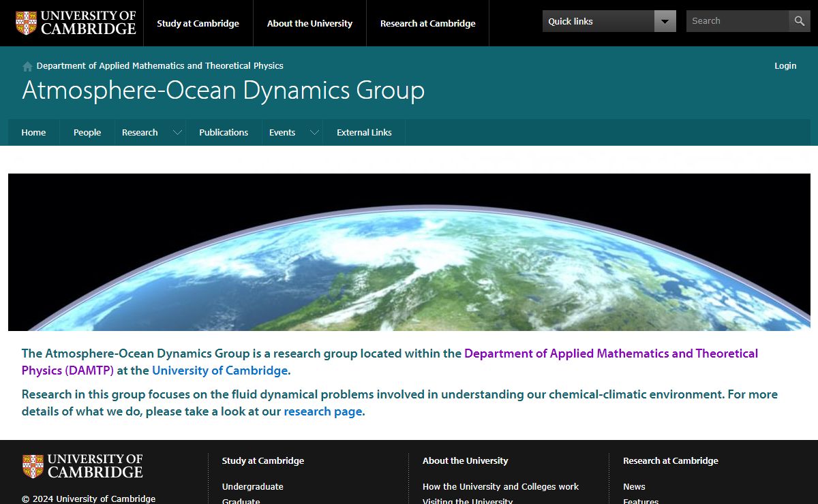The height and width of the screenshot is (504, 818).
Task: Open footer About the University heading
Action: coord(466,461)
